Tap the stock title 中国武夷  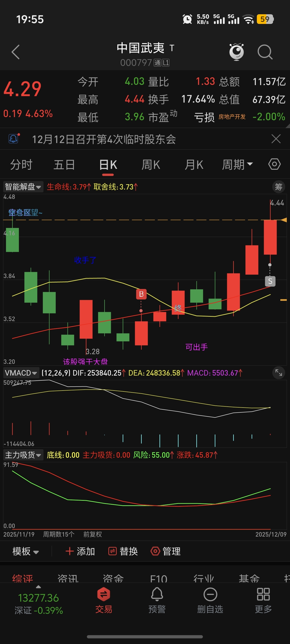tap(141, 48)
